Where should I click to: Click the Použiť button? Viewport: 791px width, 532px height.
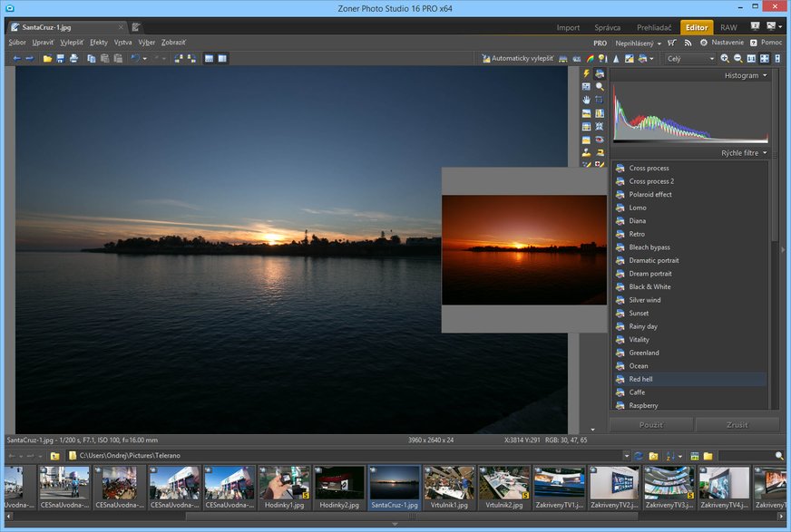point(650,424)
